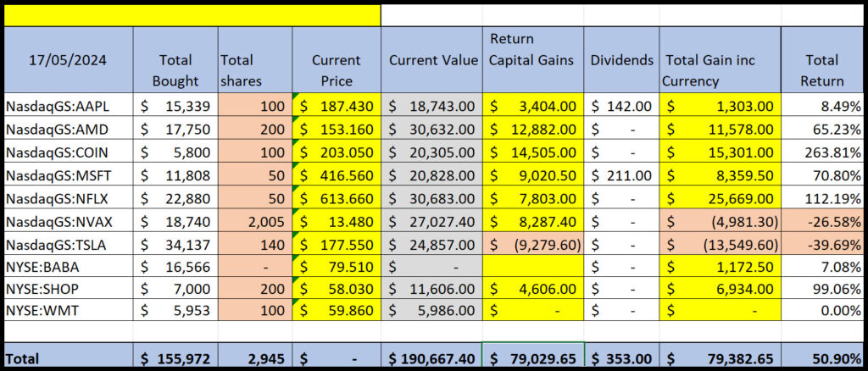Click the Total row label
This screenshot has height=371, width=868.
click(x=68, y=356)
